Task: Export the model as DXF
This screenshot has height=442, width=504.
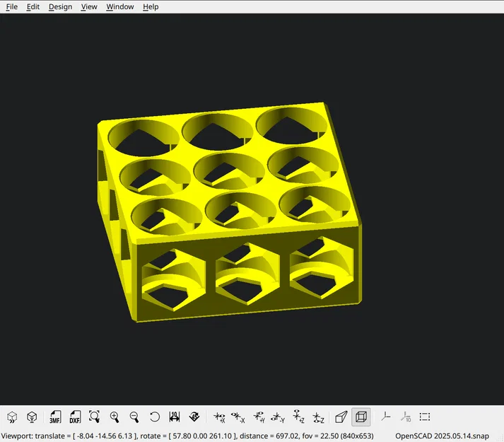Action: click(x=75, y=417)
